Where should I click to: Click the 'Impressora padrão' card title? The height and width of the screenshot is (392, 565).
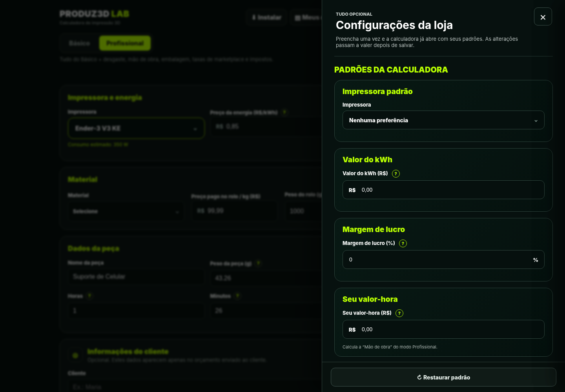pos(377,91)
